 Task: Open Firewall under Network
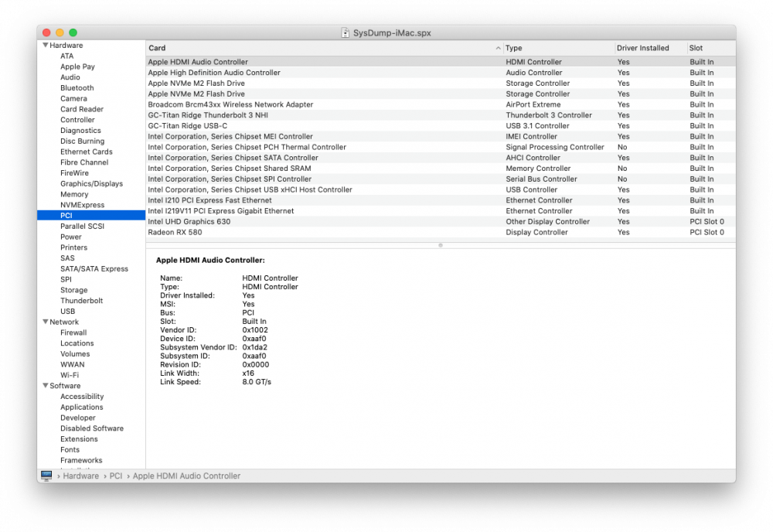click(x=73, y=332)
